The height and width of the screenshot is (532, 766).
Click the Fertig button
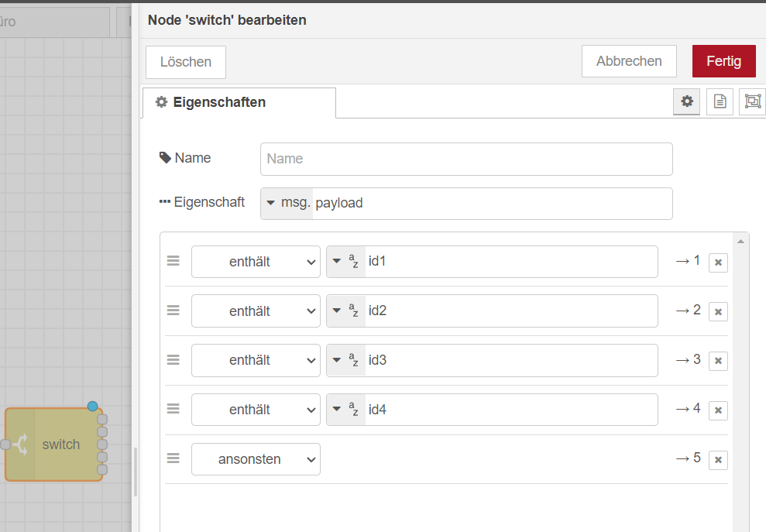(723, 61)
